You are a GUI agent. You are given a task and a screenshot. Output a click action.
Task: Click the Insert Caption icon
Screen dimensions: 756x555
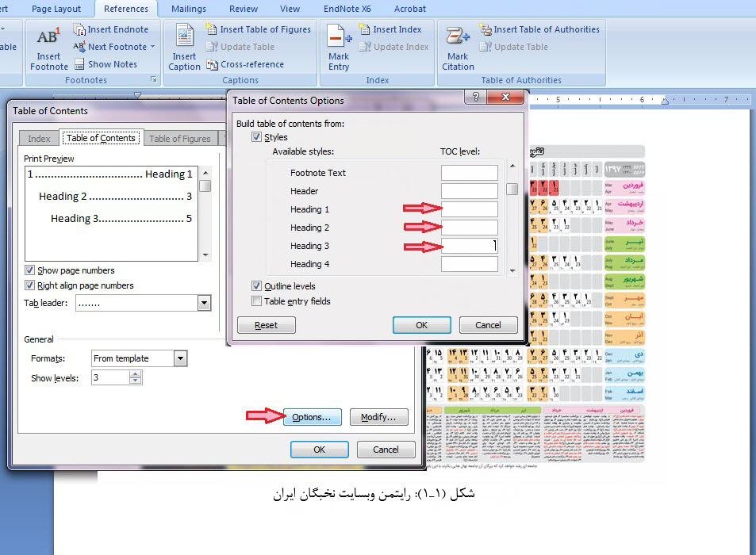pyautogui.click(x=184, y=38)
